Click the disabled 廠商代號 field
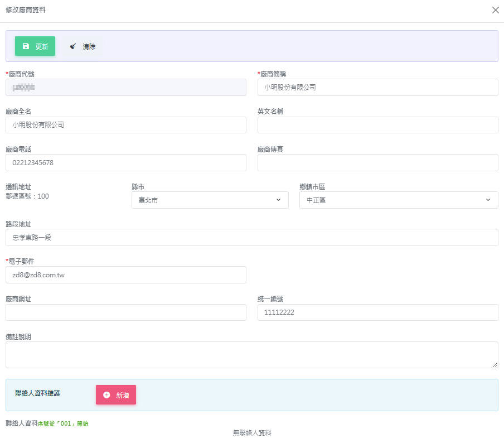Image resolution: width=504 pixels, height=443 pixels. click(125, 88)
